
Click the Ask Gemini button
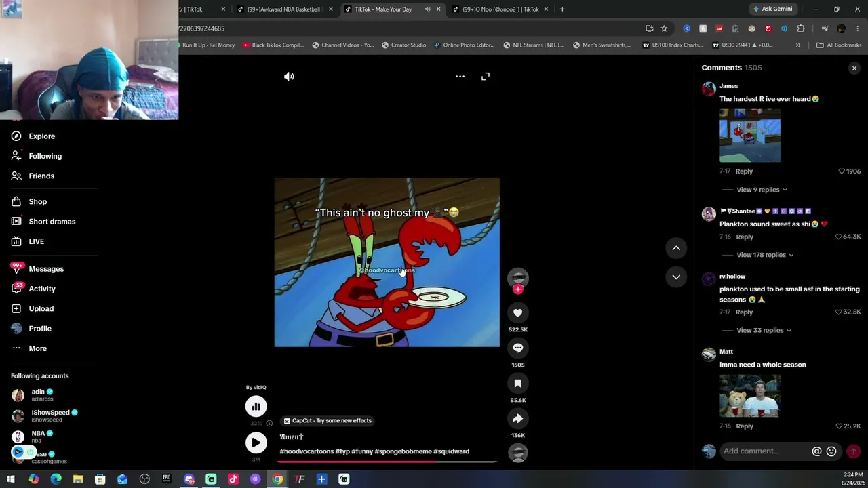point(772,9)
